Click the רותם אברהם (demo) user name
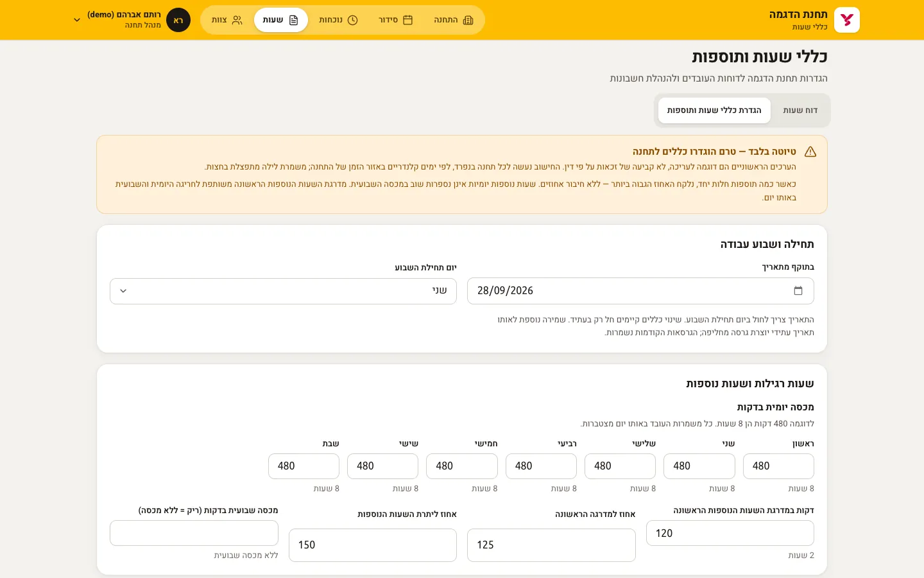The image size is (924, 578). point(124,14)
